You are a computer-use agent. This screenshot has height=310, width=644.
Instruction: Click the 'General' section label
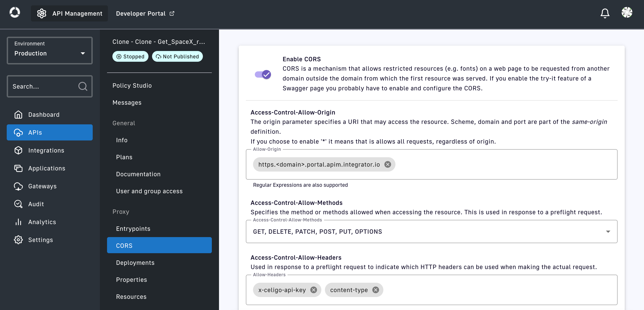[124, 123]
